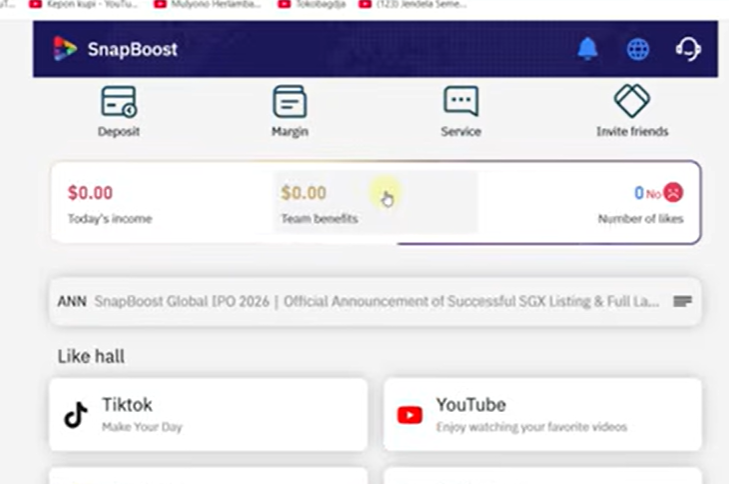This screenshot has width=729, height=484.
Task: Click the Team benefits panel
Action: point(376,202)
